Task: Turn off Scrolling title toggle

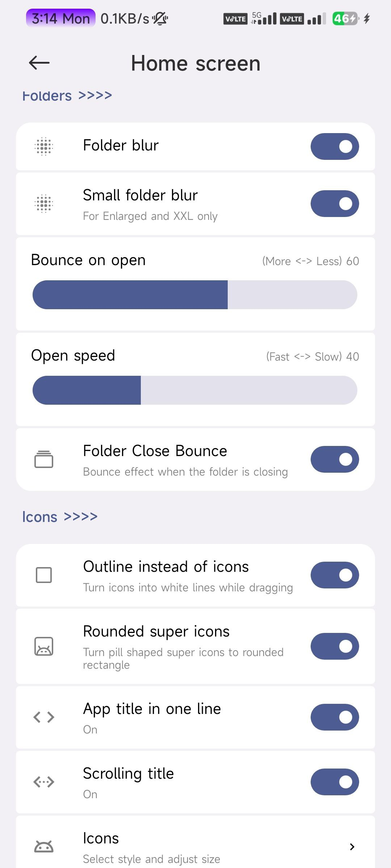Action: [335, 782]
